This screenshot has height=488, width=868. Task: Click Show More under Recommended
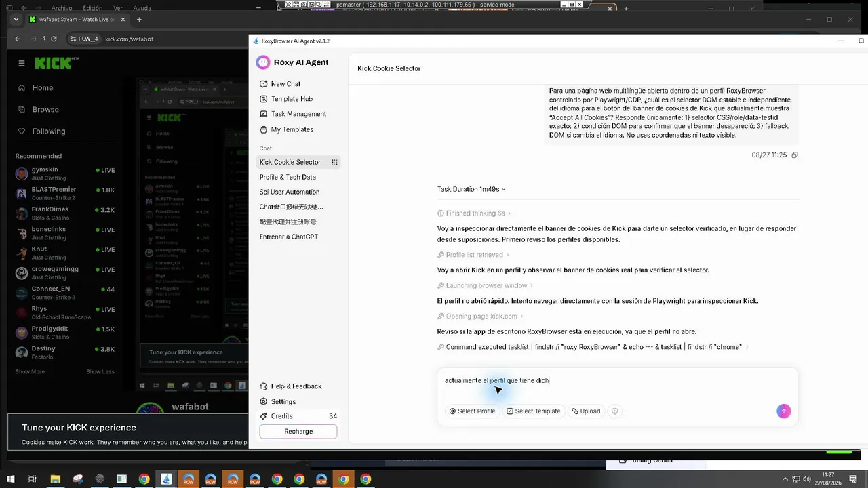(30, 372)
